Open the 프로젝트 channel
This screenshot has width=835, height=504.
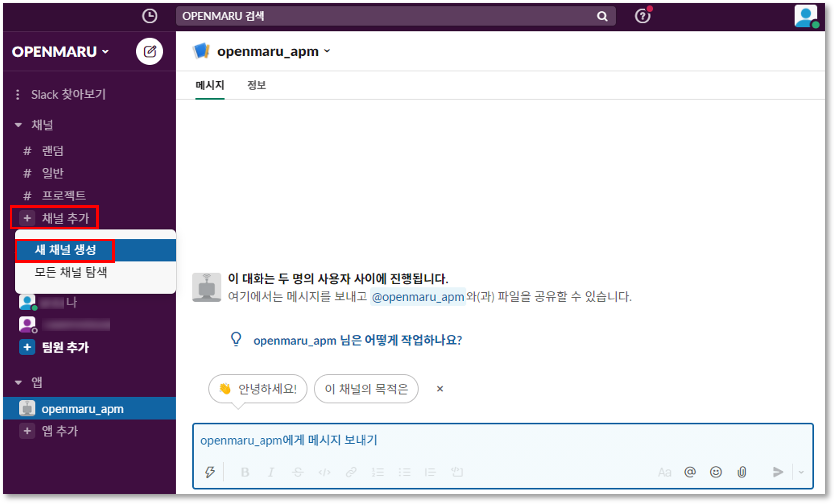(63, 196)
